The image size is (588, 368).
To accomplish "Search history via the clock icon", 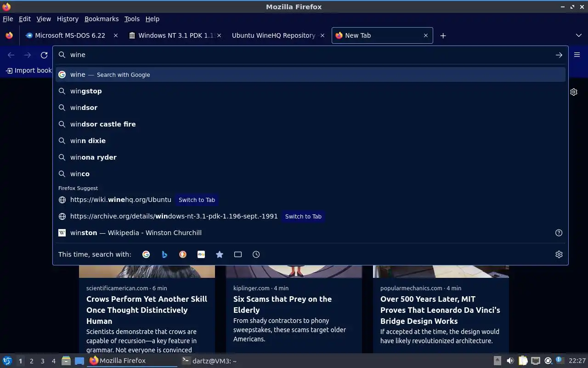I will pos(256,254).
